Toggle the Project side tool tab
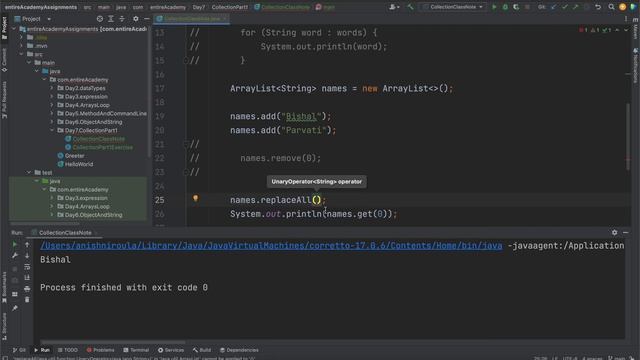 4,28
